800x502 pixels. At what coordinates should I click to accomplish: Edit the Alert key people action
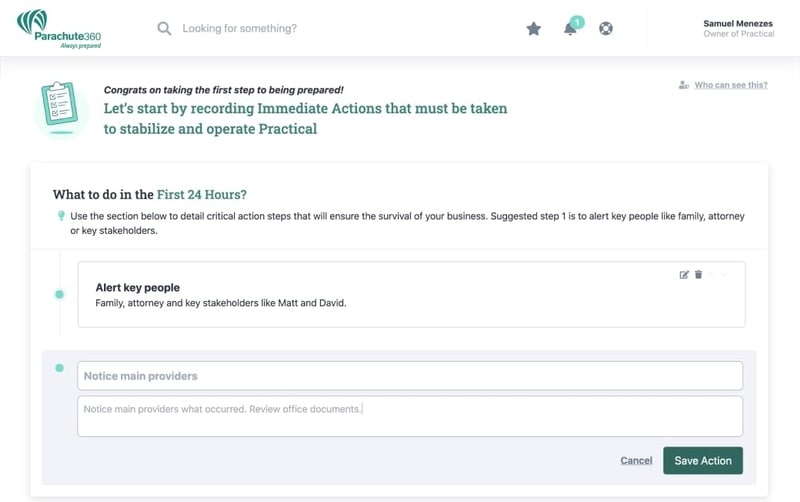pos(684,275)
